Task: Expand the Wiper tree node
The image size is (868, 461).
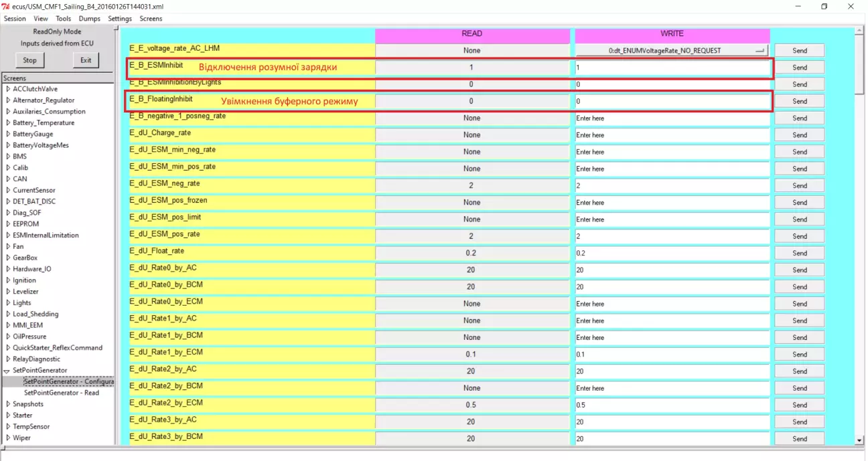Action: coord(7,438)
